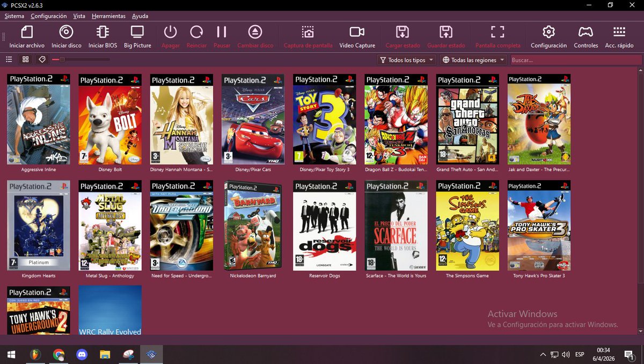Click the taskbar volume speaker icon
The height and width of the screenshot is (364, 644).
566,355
